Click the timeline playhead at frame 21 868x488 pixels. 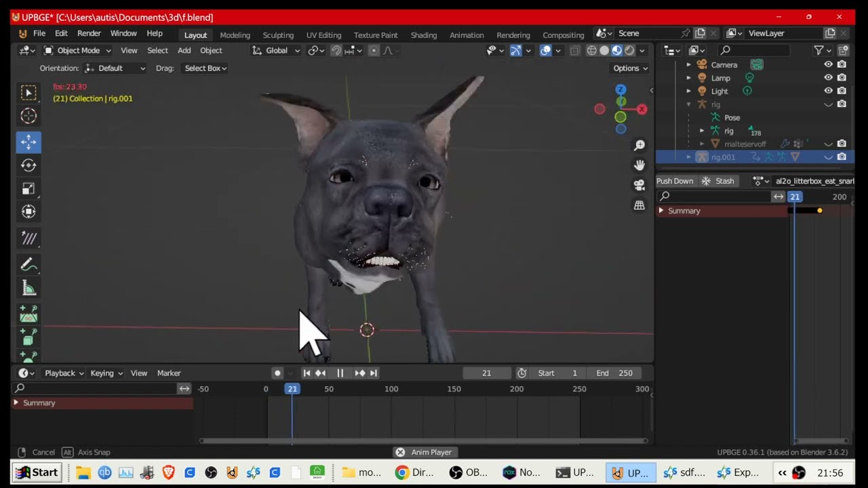[x=292, y=388]
